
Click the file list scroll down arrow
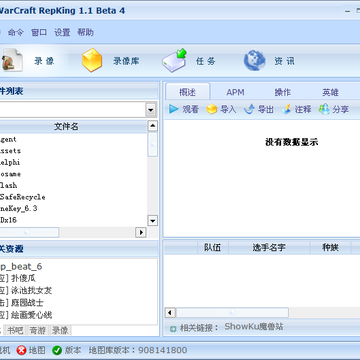(x=153, y=220)
